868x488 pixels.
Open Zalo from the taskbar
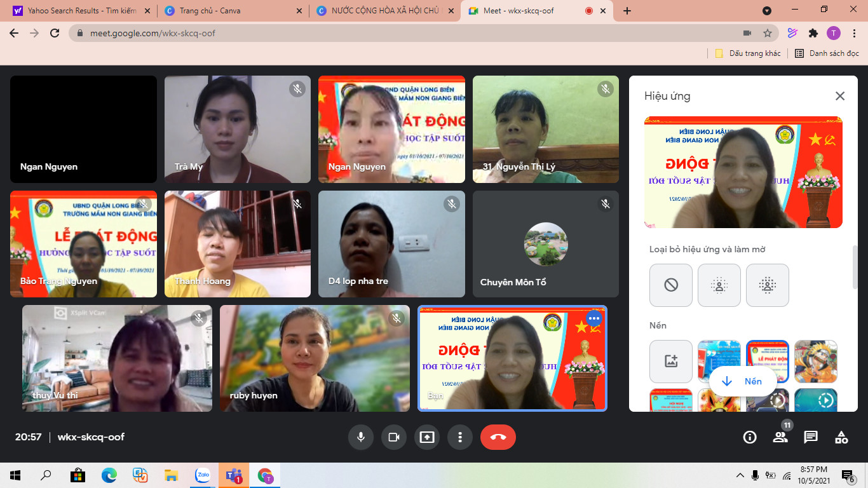(203, 475)
